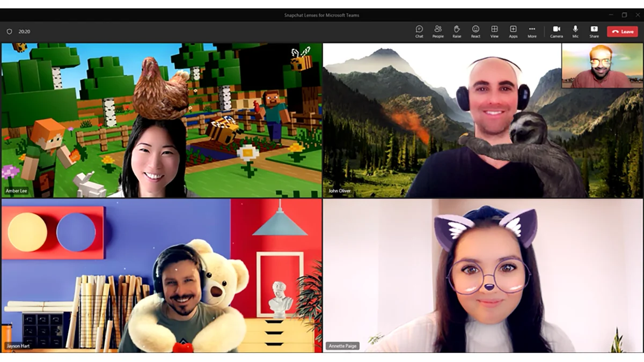Raise your hand in the meeting

(x=457, y=31)
